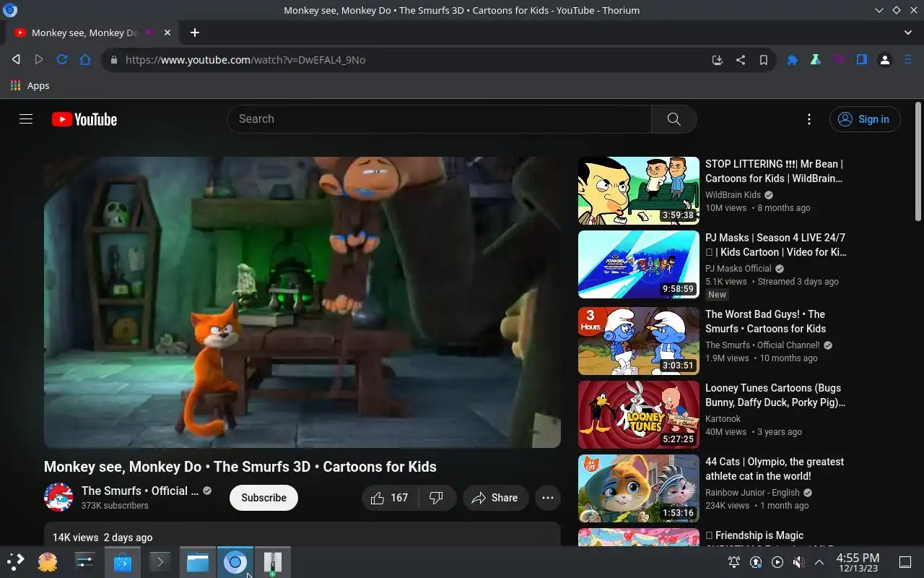The image size is (924, 578).
Task: Click the YouTube search magnifier button
Action: (674, 119)
